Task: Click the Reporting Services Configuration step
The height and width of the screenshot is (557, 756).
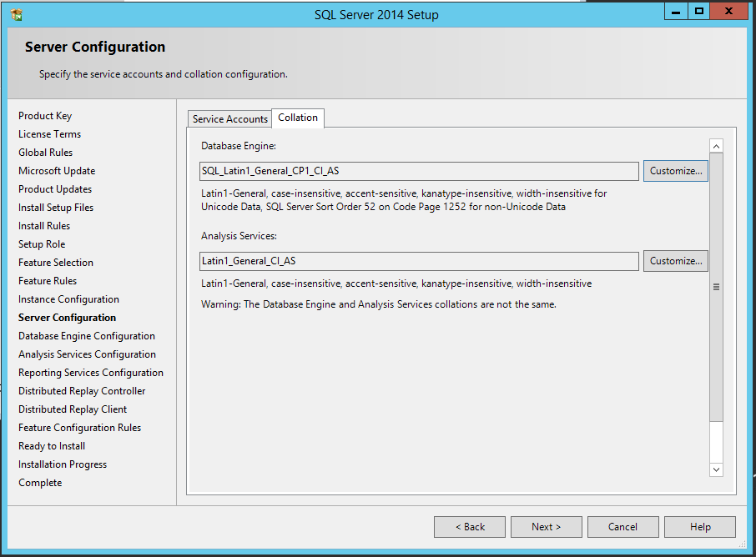Action: pos(91,373)
